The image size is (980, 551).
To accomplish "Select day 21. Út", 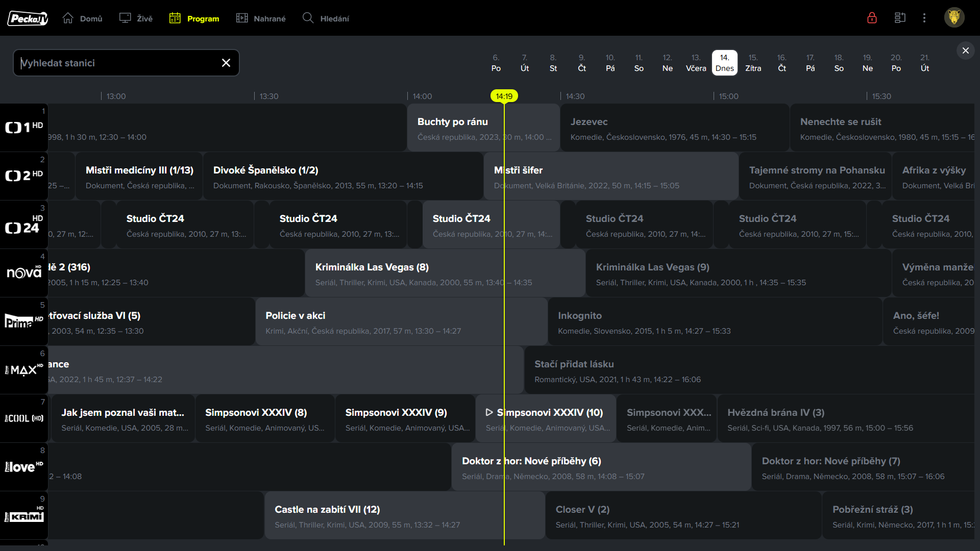I will pos(925,63).
